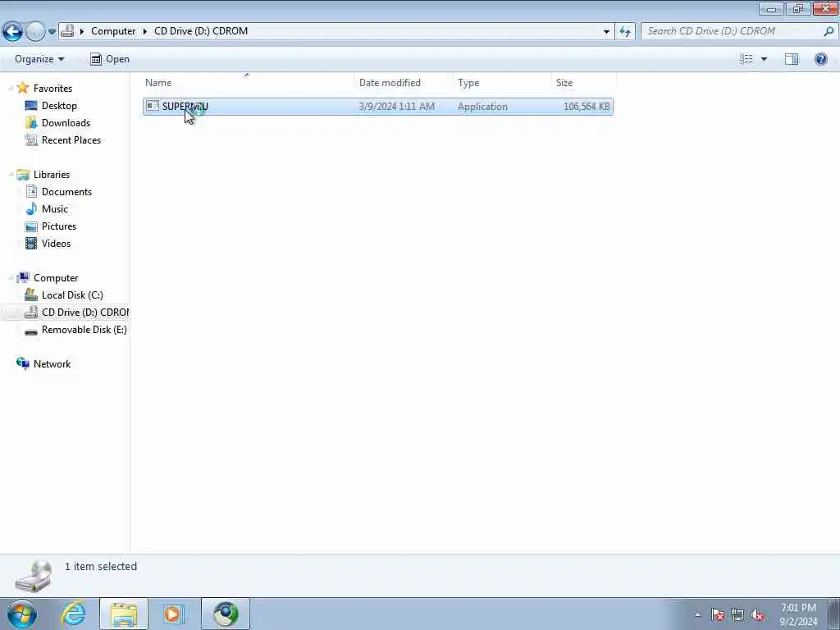
Task: Open the Music library
Action: (x=55, y=209)
